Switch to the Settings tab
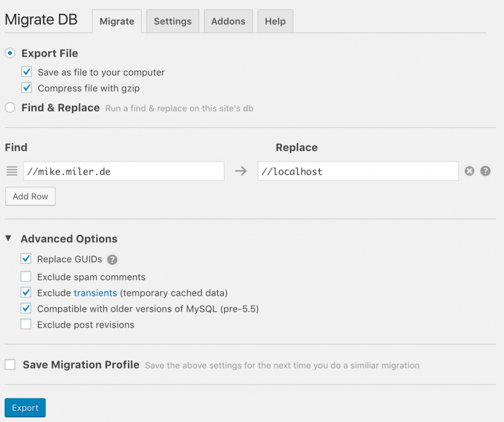 (172, 21)
